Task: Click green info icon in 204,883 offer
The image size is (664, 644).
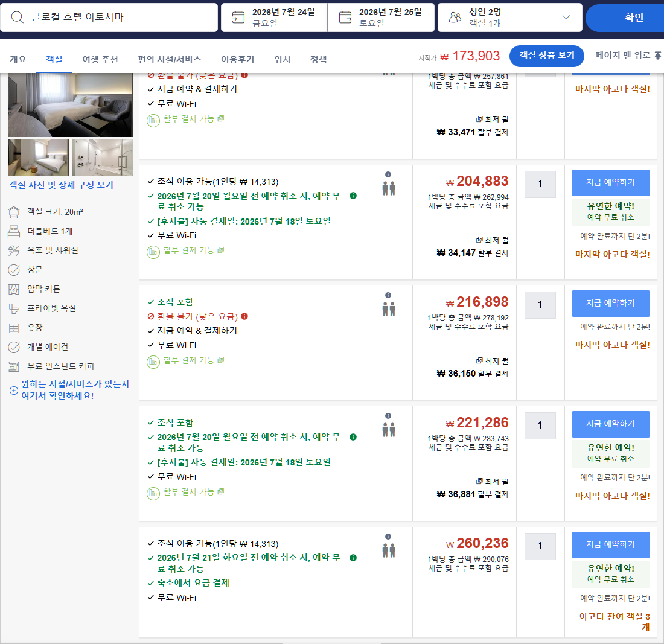Action: click(353, 196)
